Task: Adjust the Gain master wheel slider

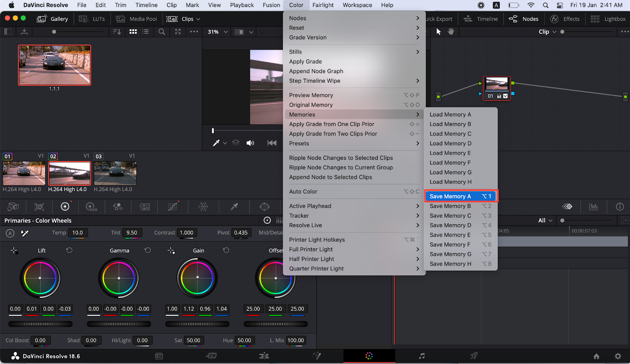Action: click(x=197, y=324)
